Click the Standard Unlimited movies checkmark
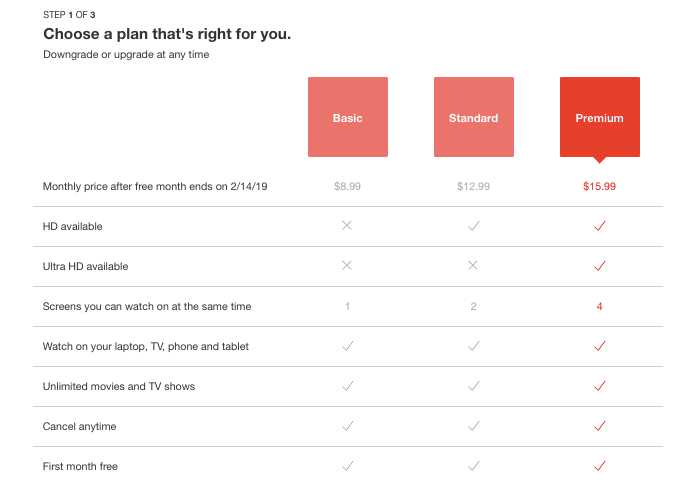This screenshot has width=694, height=494. click(x=473, y=386)
